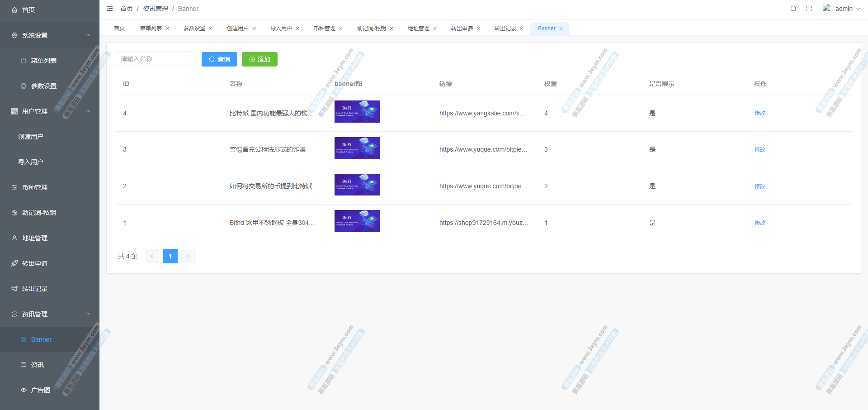The image size is (868, 410).
Task: Close the Banner tab
Action: (561, 29)
